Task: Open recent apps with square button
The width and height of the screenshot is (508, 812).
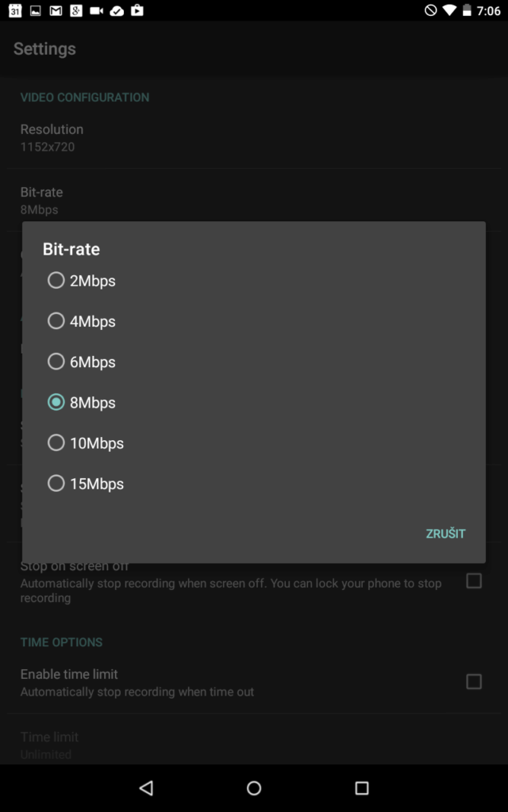Action: tap(362, 788)
